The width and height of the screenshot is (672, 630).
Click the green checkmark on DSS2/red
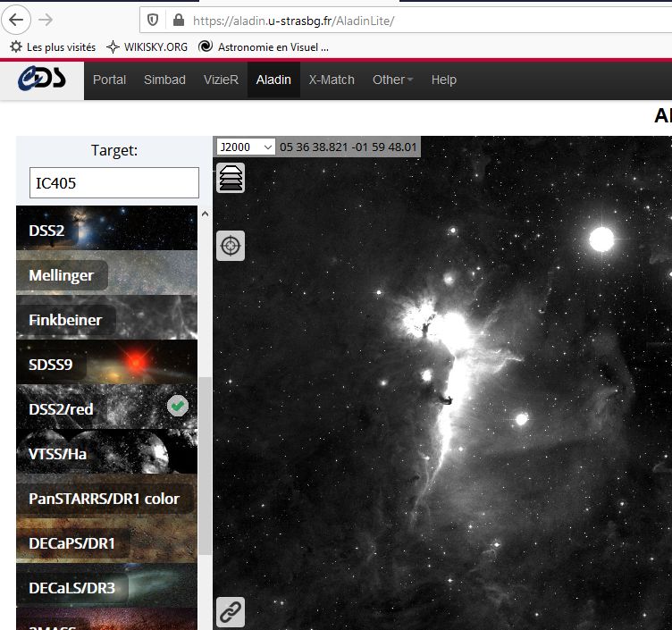(178, 406)
